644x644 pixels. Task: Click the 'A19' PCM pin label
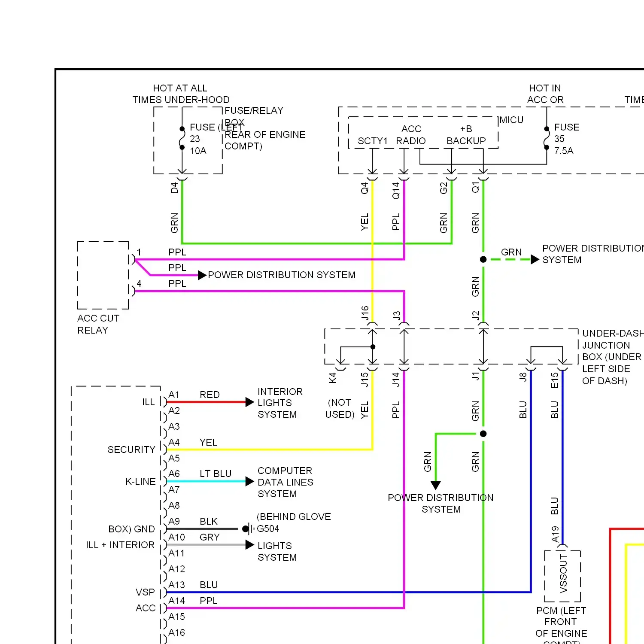click(x=555, y=534)
